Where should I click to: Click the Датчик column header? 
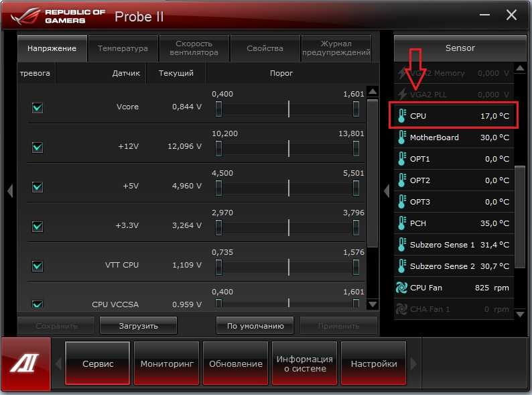click(126, 73)
